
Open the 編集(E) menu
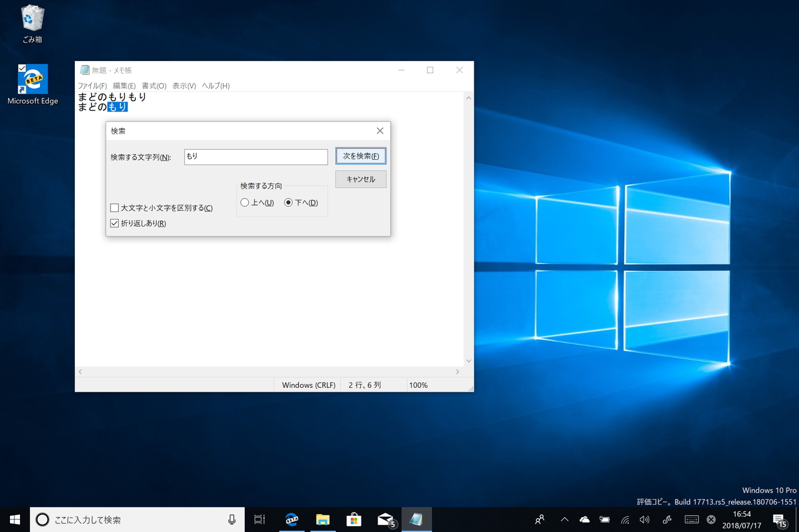[124, 86]
